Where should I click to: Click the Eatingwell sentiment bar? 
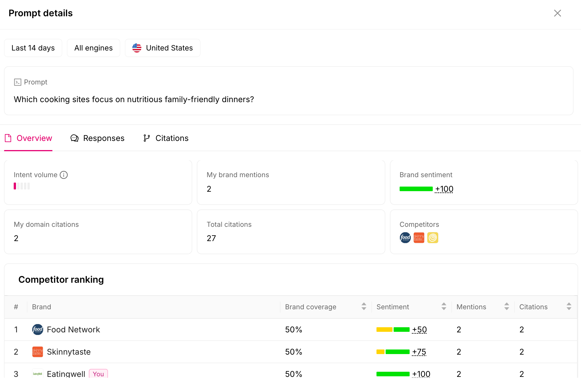coord(393,374)
